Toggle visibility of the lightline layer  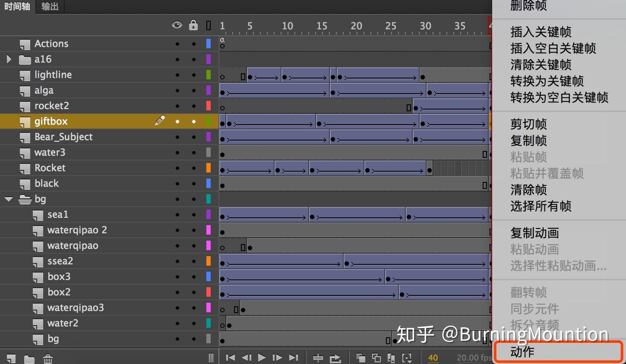click(177, 75)
